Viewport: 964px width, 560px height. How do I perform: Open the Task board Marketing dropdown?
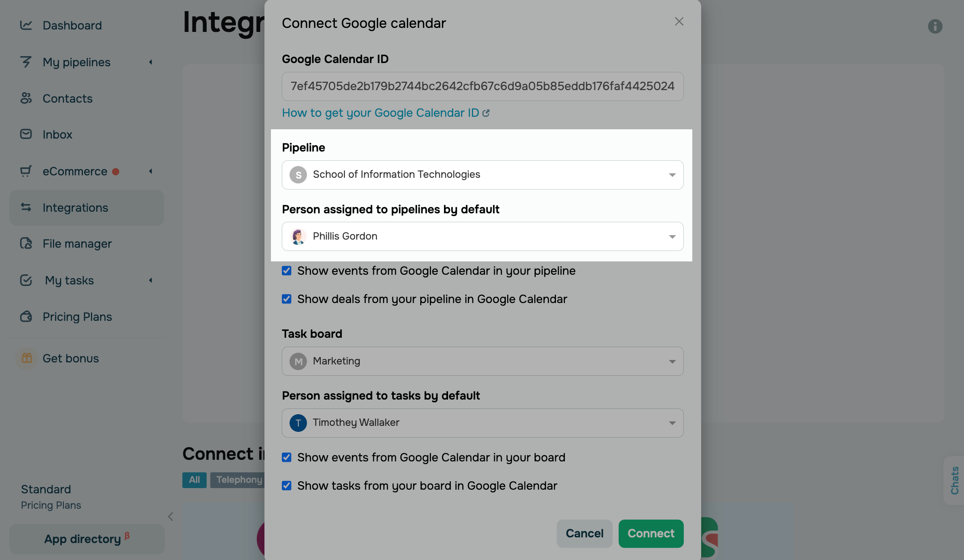482,361
